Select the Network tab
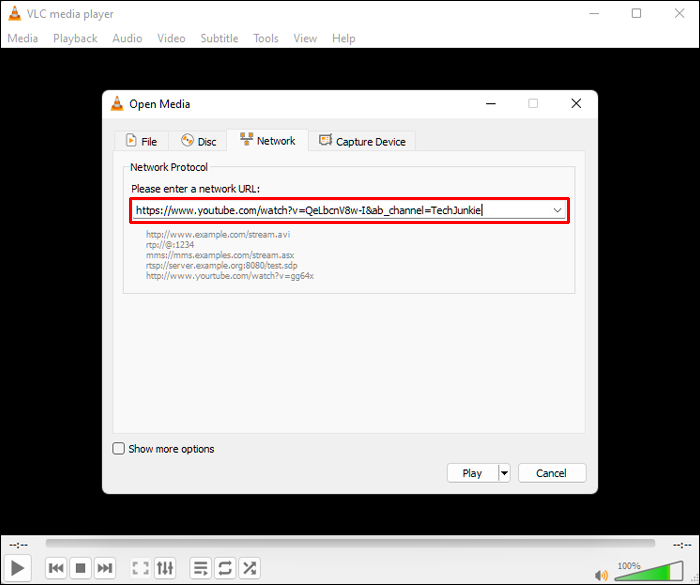700x585 pixels. 267,141
